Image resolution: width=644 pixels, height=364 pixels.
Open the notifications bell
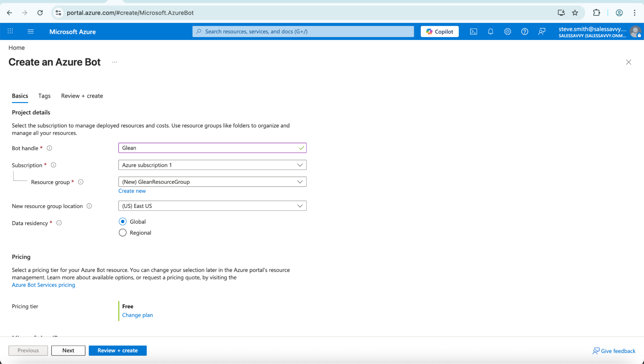(491, 32)
